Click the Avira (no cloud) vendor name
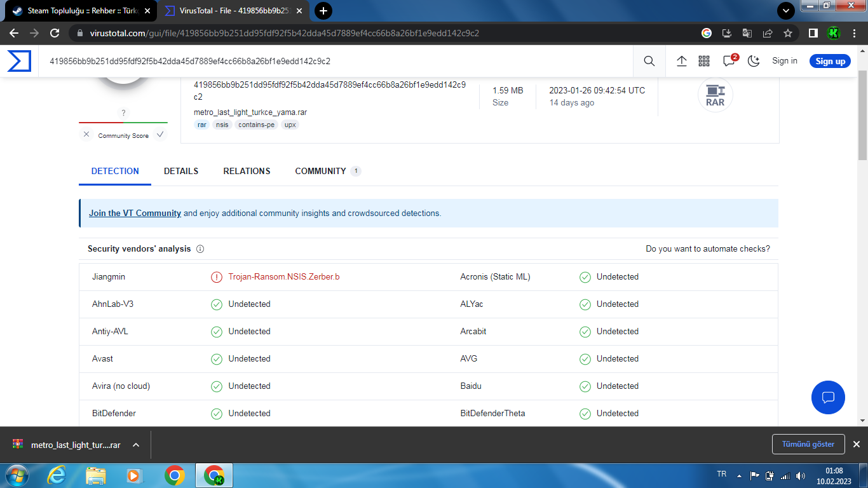Viewport: 868px width, 488px height. click(121, 386)
